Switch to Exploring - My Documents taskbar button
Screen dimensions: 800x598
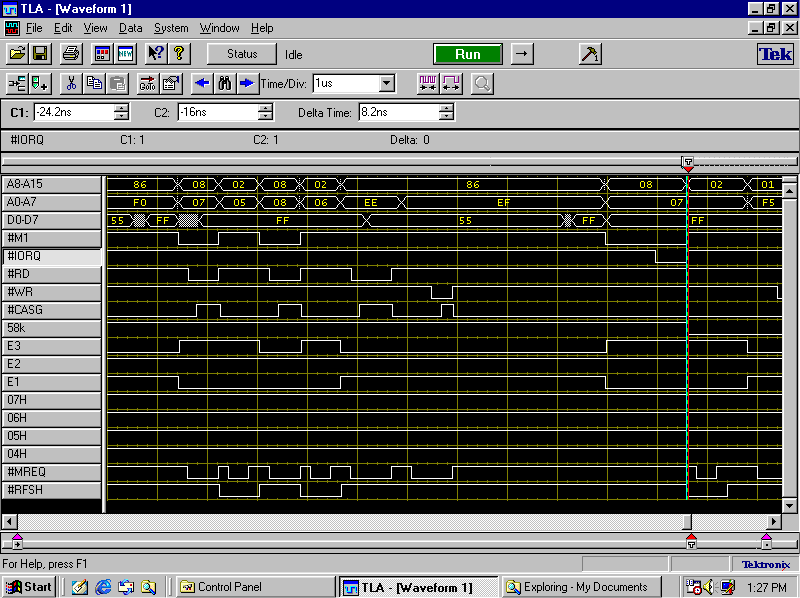581,587
